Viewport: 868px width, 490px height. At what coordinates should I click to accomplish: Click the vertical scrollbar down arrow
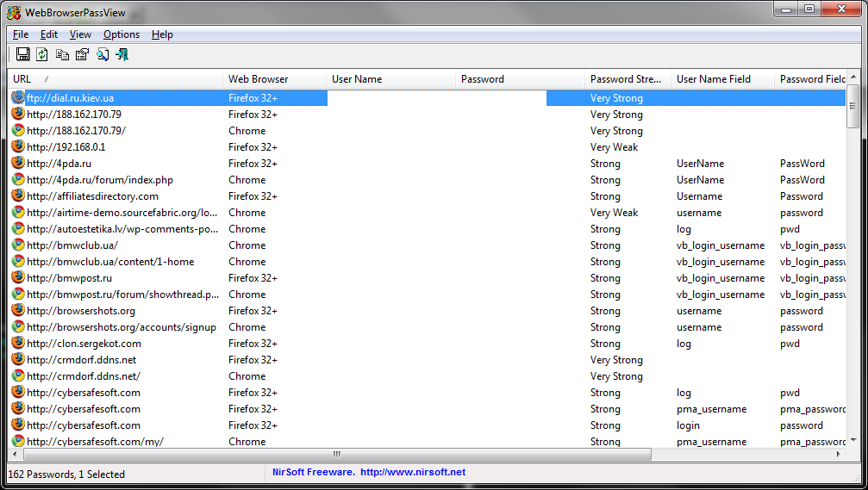pyautogui.click(x=853, y=441)
